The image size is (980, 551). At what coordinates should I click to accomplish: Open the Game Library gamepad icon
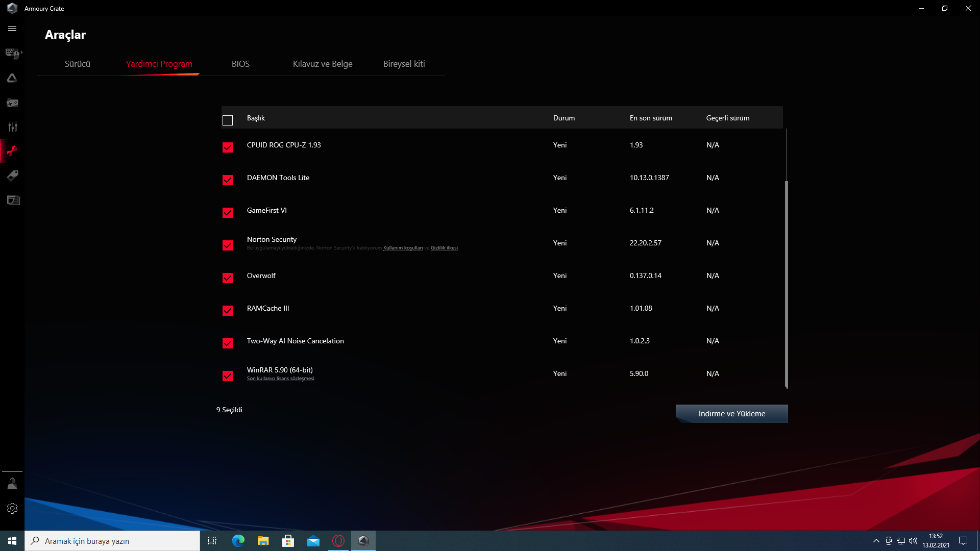point(12,103)
